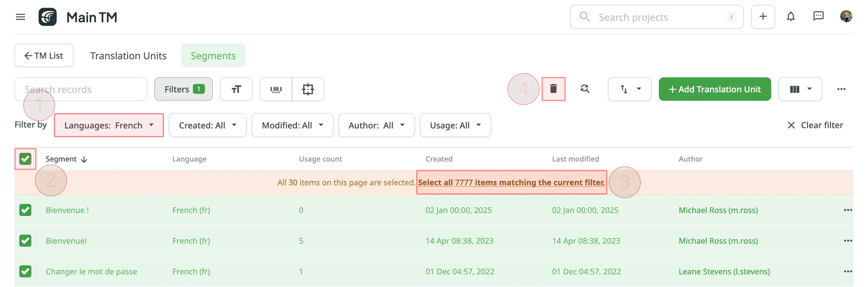Switch to the Translation Units tab
868x287 pixels.
coord(128,56)
